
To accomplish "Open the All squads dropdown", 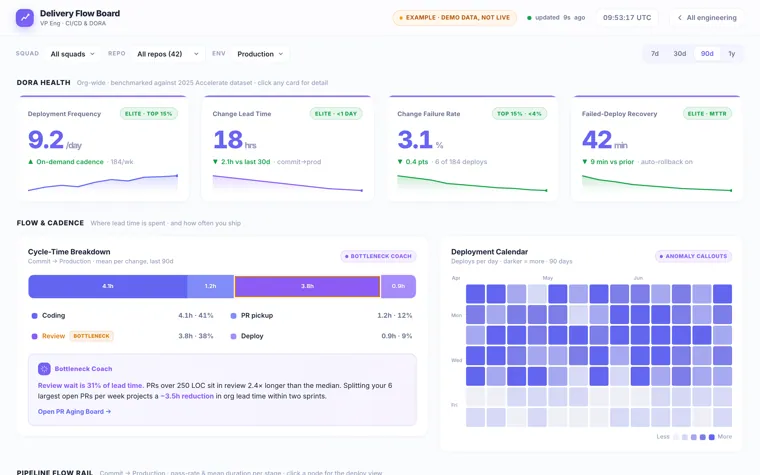I will pos(73,54).
